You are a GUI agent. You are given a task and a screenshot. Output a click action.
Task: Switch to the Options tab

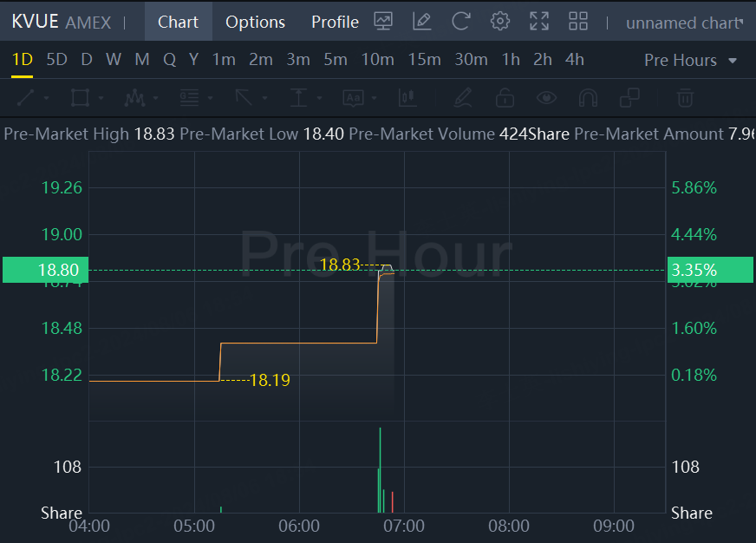[255, 23]
